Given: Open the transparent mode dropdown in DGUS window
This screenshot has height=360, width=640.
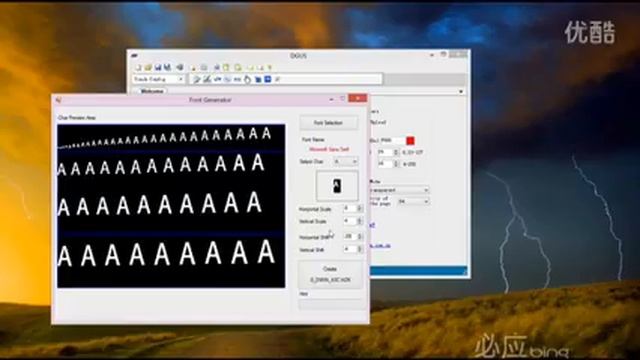Looking at the screenshot, I should tap(399, 190).
